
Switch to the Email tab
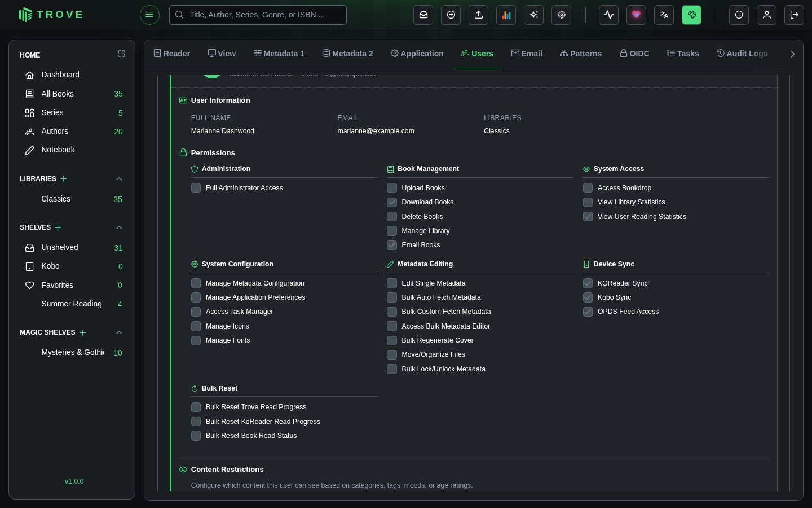527,54
